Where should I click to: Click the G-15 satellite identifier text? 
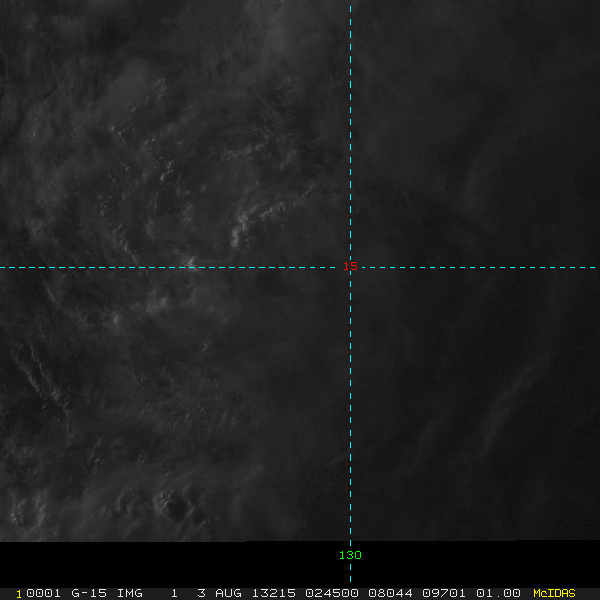(89, 593)
